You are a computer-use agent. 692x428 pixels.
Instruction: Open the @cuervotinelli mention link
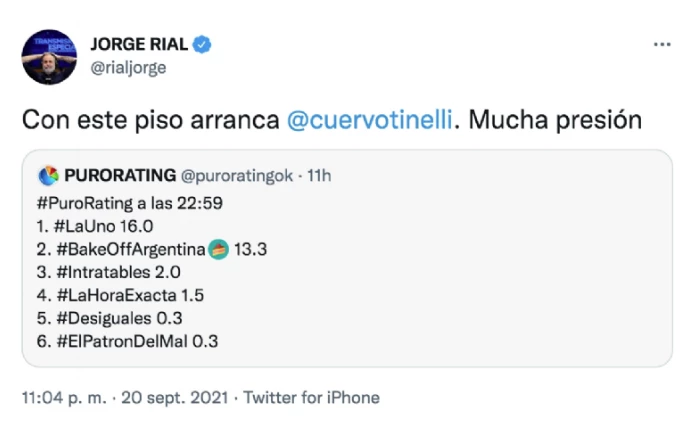click(369, 120)
